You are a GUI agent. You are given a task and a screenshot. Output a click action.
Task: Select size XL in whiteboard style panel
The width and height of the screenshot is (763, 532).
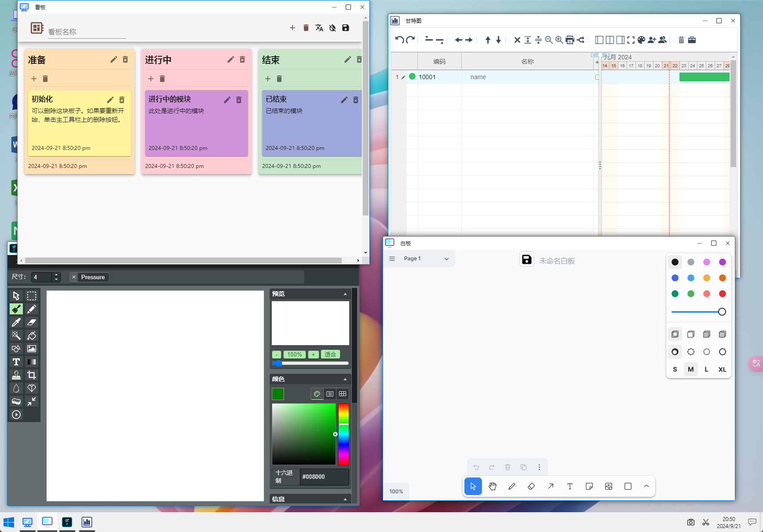tap(723, 369)
